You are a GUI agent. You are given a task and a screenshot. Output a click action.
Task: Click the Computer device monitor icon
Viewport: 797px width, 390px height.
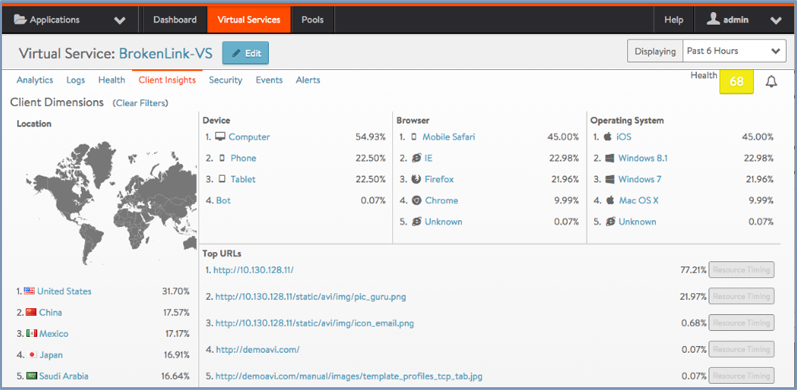click(220, 137)
